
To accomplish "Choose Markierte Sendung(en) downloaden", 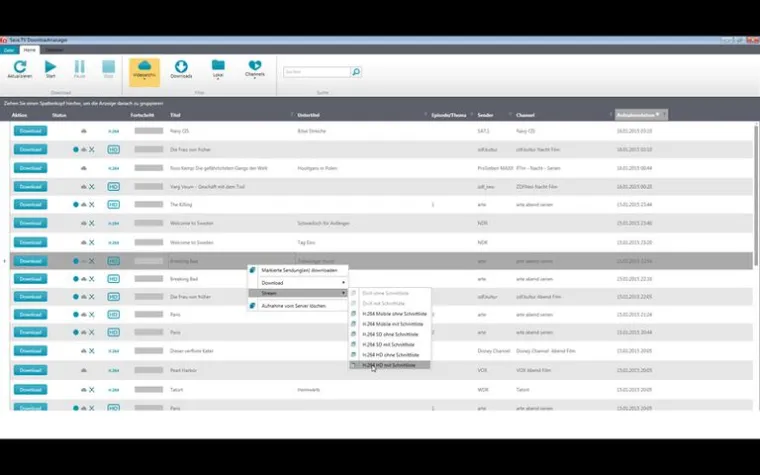I will [x=297, y=270].
